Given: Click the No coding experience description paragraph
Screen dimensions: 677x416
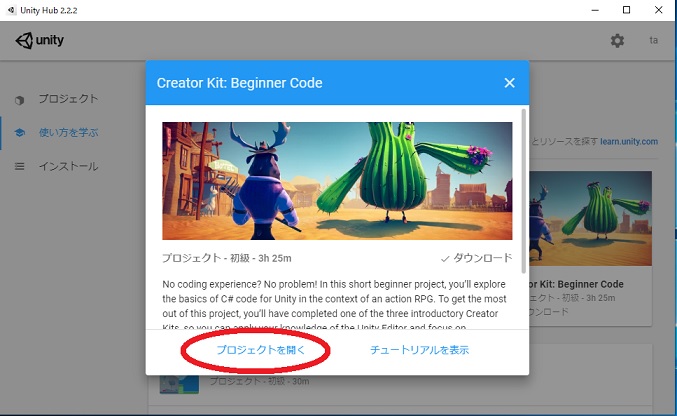Looking at the screenshot, I should coord(335,305).
